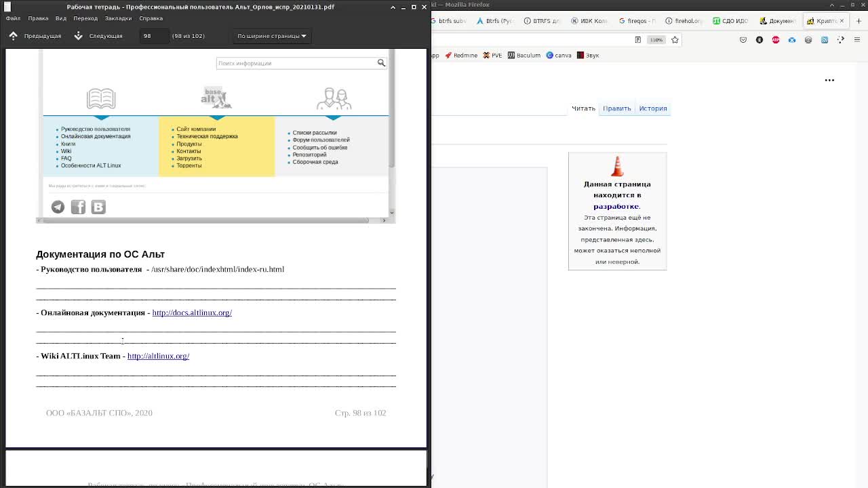Click the magnifier search icon in page
Viewport: 868px width, 488px height.
(x=381, y=63)
